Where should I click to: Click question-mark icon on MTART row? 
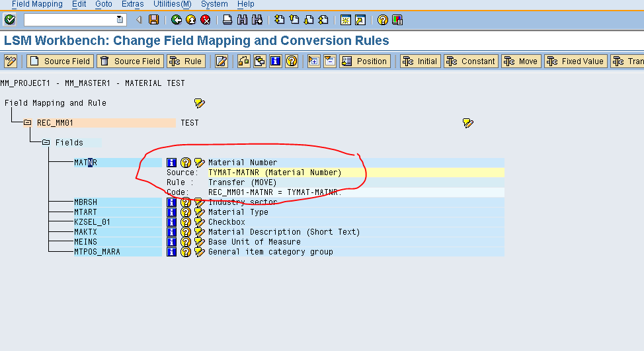pyautogui.click(x=186, y=212)
